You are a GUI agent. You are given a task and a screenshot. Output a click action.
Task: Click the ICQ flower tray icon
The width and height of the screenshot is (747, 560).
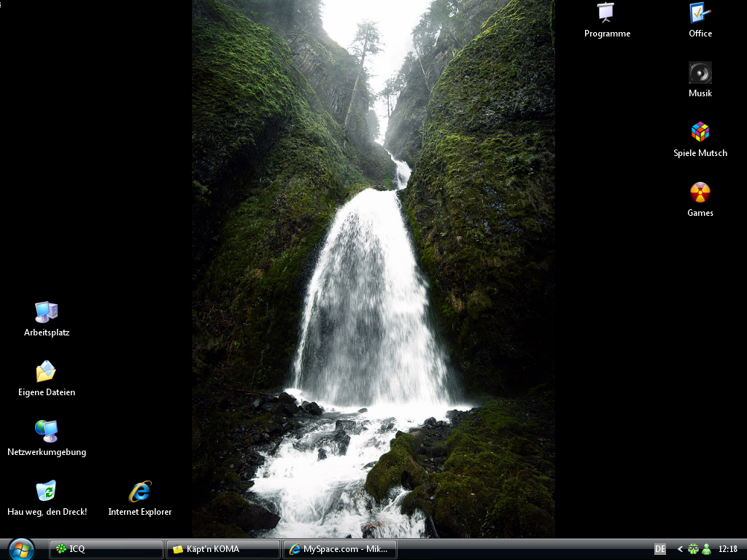tap(693, 549)
